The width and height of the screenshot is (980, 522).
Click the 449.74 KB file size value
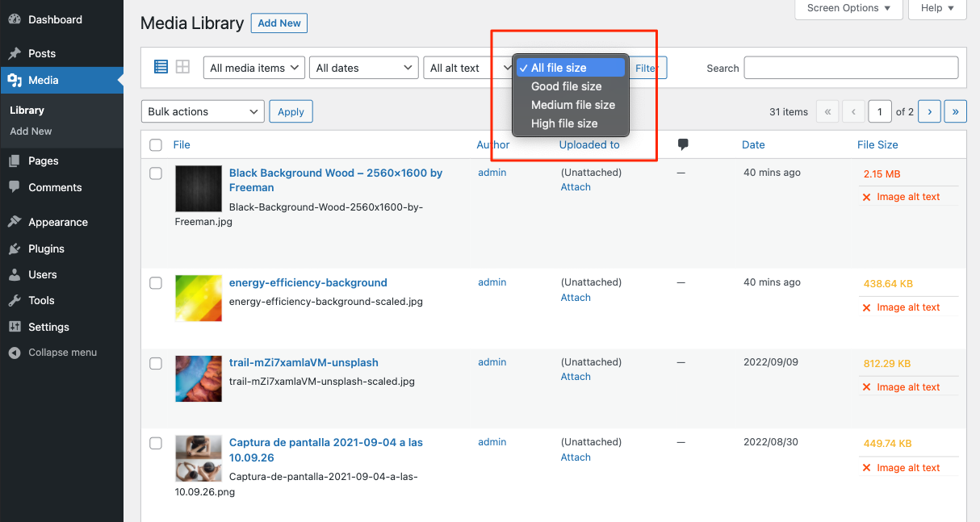(x=887, y=443)
